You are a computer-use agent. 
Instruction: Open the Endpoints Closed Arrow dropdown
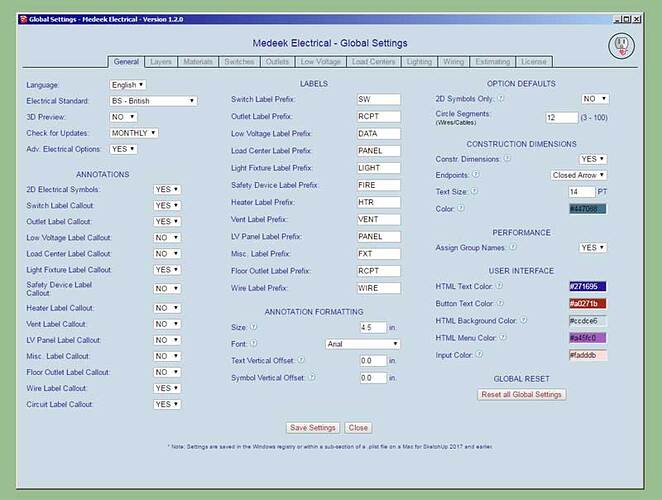click(x=579, y=175)
